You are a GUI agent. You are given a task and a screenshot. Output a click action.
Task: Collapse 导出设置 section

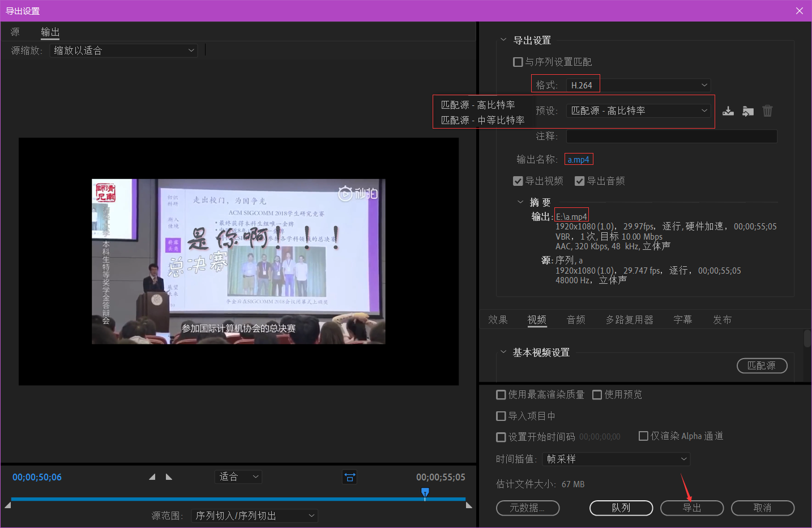[503, 40]
